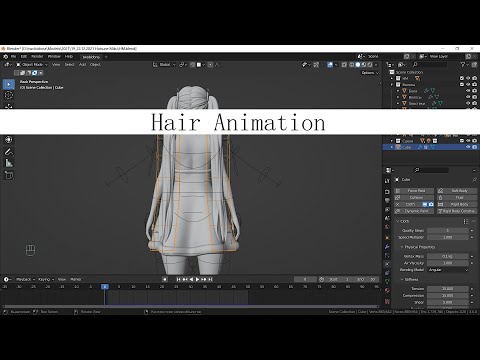Open the File menu
The image size is (480, 360).
13,57
